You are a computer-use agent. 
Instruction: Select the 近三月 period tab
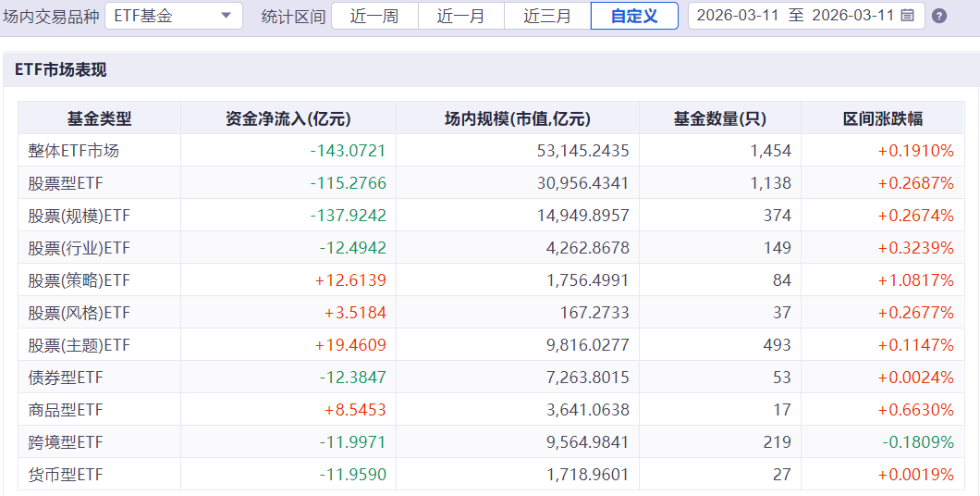click(547, 16)
